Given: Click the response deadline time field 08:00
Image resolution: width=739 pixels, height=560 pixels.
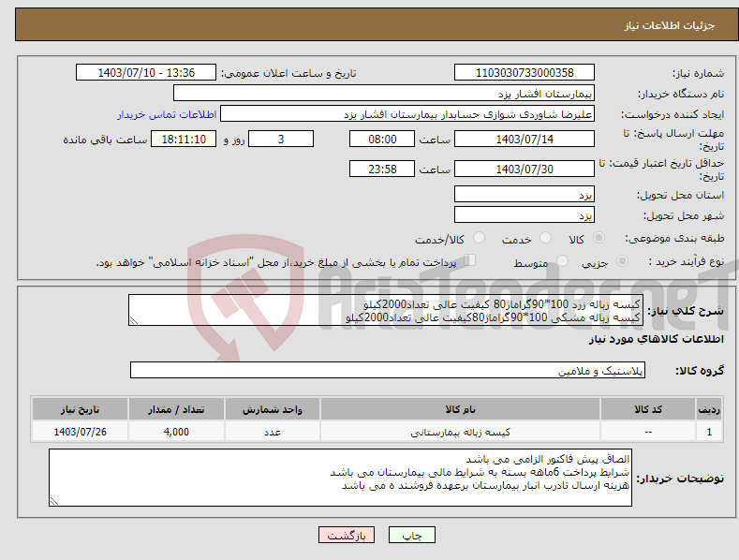Looking at the screenshot, I should [382, 139].
